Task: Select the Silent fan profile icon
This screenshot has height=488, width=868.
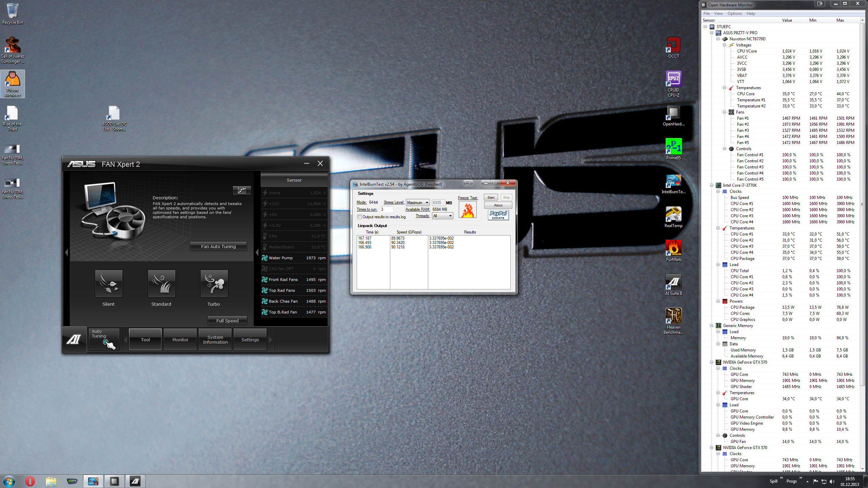Action: 108,284
